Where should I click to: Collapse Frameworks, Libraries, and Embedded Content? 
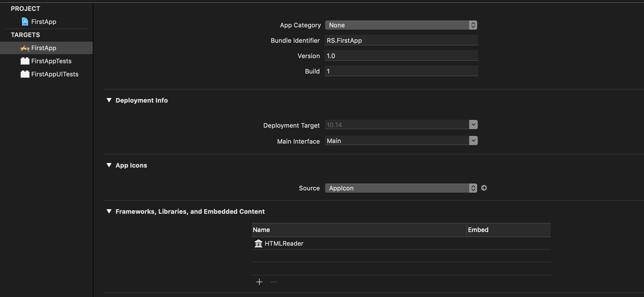[109, 211]
